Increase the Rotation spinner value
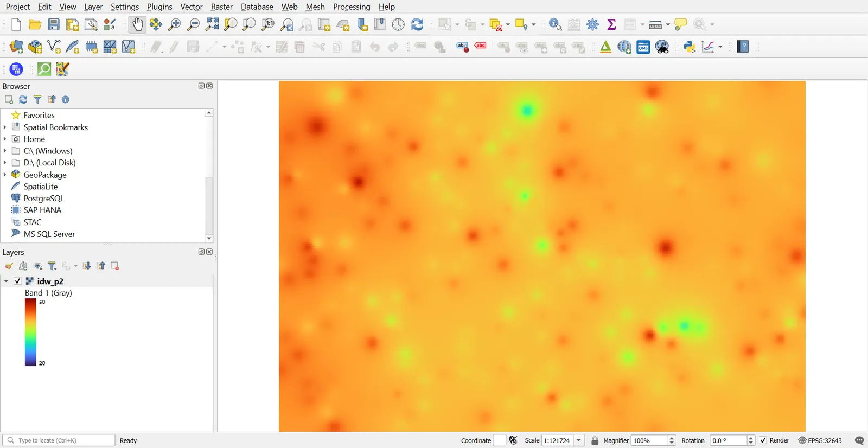This screenshot has height=448, width=868. coord(751,438)
